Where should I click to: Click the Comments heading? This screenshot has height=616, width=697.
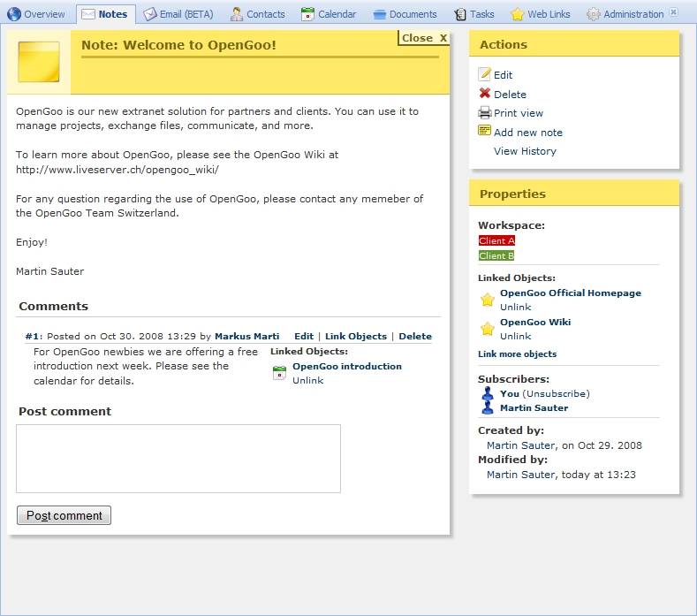coord(53,306)
